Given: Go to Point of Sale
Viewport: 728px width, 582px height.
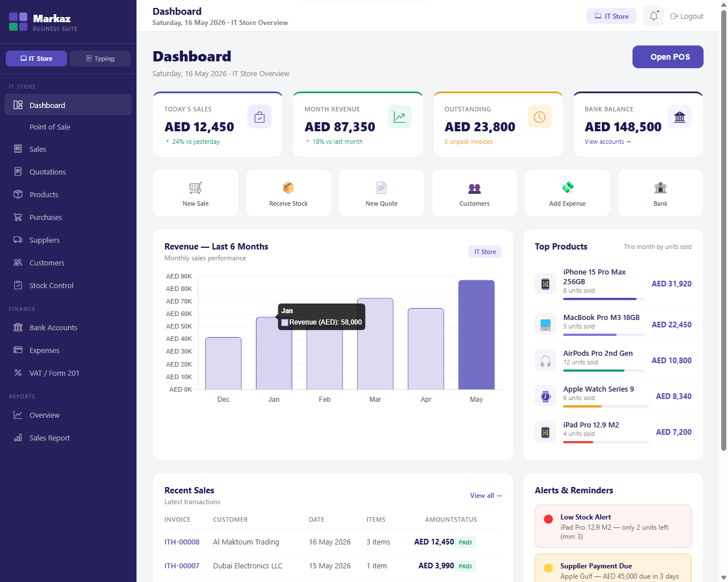Looking at the screenshot, I should pyautogui.click(x=68, y=127).
